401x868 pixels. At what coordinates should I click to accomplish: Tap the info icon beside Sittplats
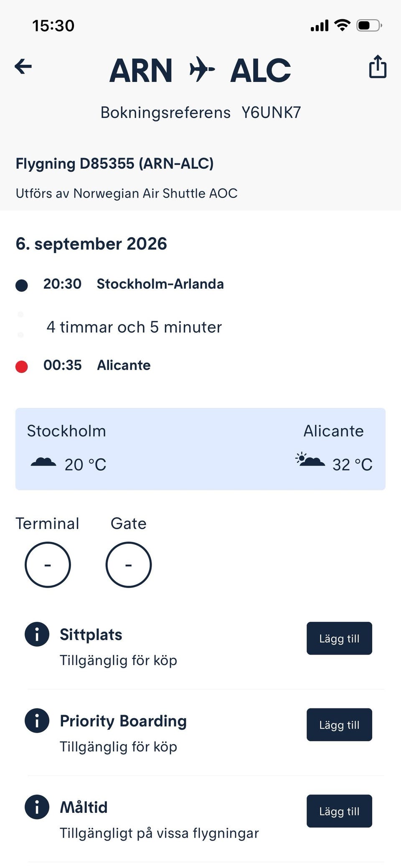37,634
